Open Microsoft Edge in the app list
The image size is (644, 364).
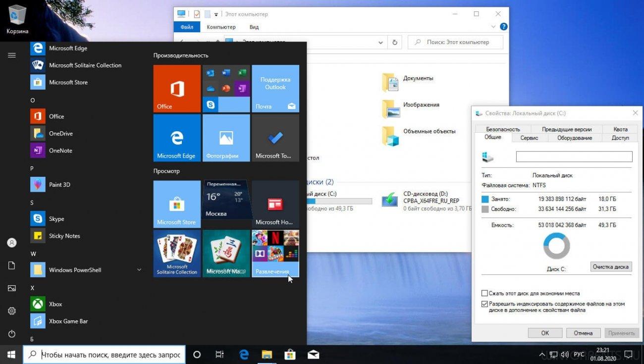86,49
